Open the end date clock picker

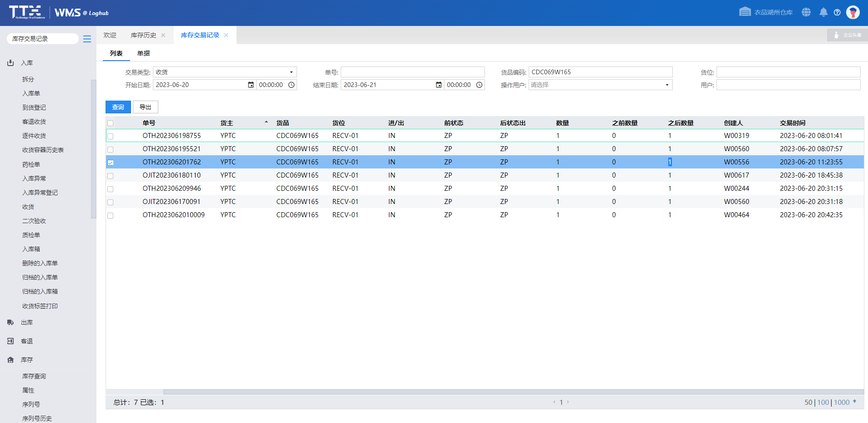tap(479, 85)
